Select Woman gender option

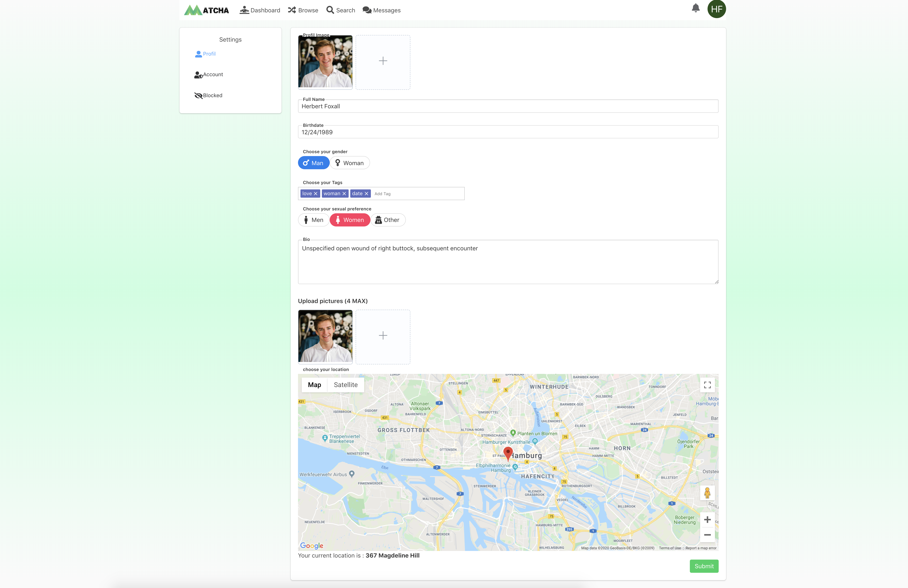(349, 163)
